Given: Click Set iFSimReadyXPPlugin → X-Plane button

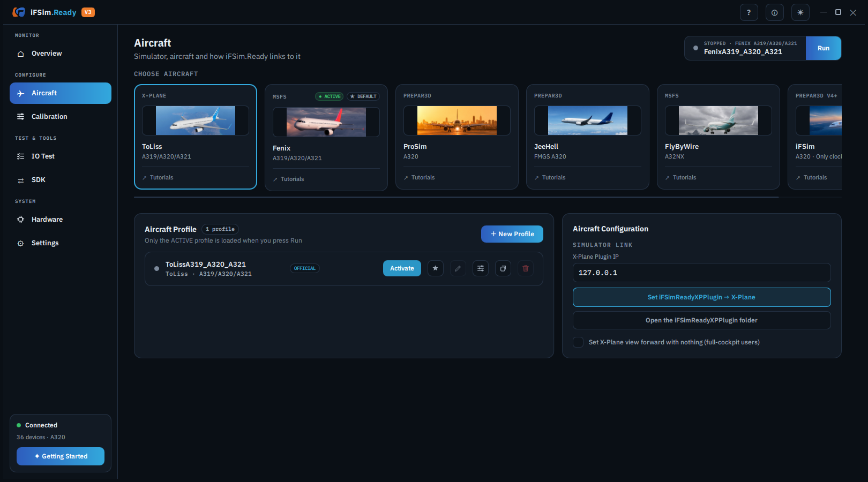Looking at the screenshot, I should [702, 297].
